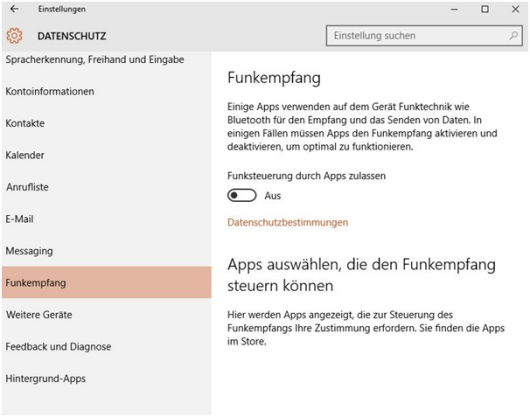
Task: Go to the Kontakte privacy page
Action: [106, 123]
